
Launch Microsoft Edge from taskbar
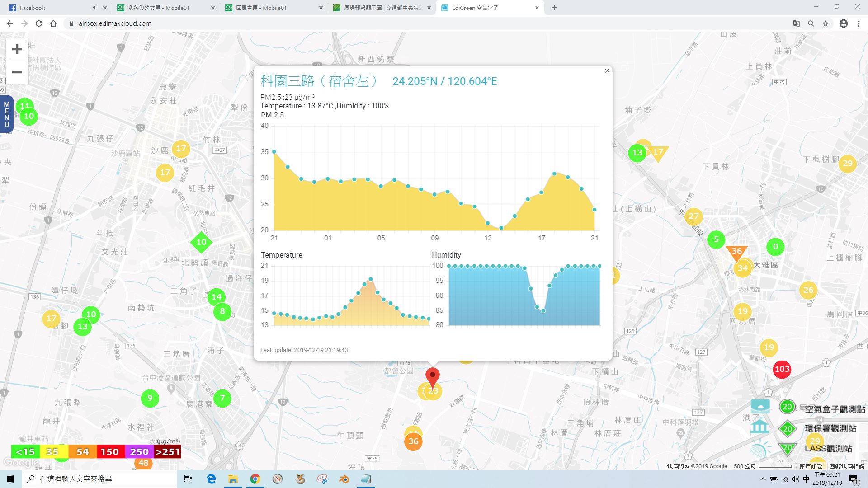point(211,479)
